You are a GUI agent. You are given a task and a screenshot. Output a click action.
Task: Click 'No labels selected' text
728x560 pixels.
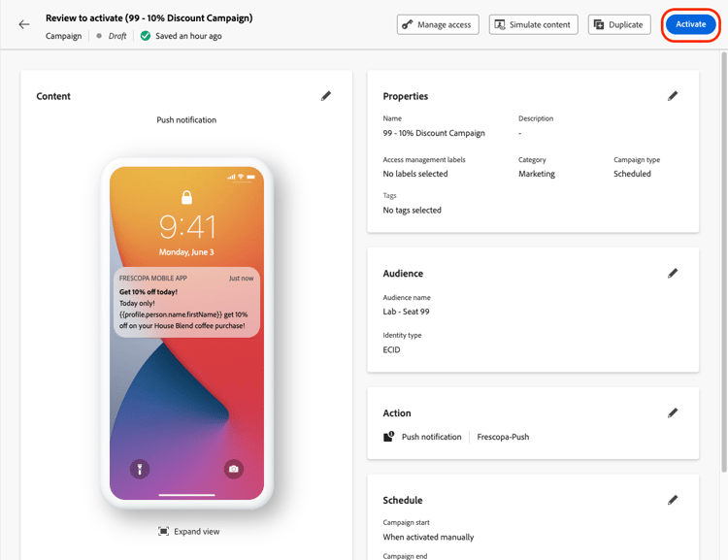point(415,174)
